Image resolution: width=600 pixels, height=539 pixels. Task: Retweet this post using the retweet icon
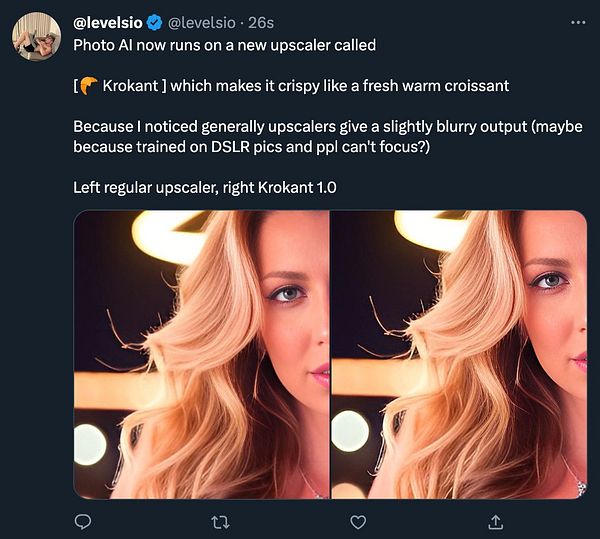point(220,522)
